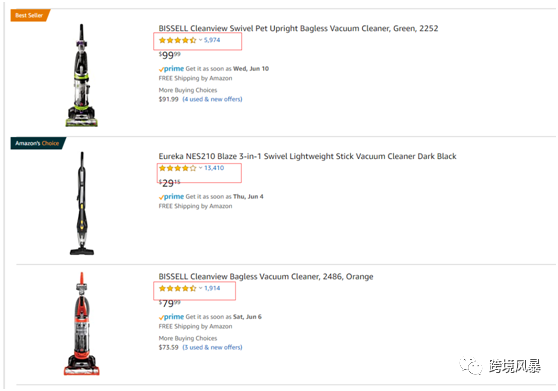Click star rating of Eureka NES210 vacuum

(x=177, y=168)
